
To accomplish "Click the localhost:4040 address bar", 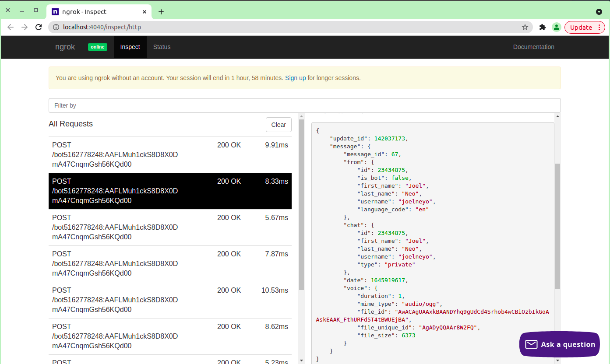I will pos(290,27).
